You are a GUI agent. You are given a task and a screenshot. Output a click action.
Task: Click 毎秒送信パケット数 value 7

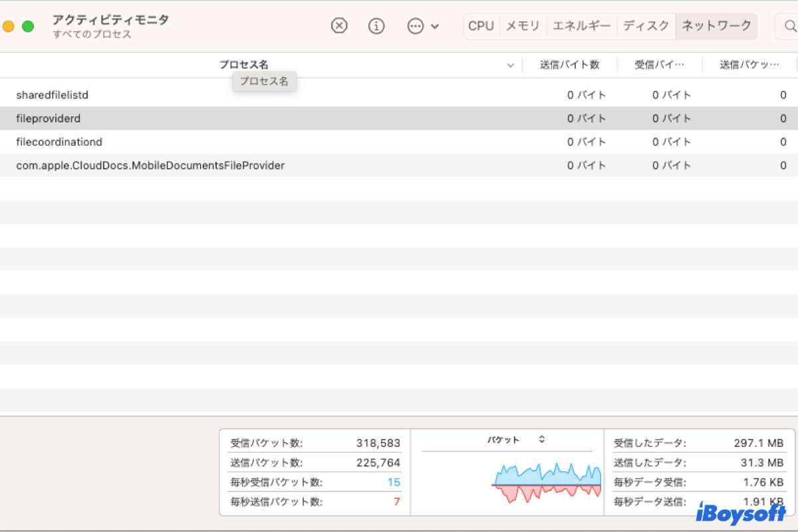397,502
